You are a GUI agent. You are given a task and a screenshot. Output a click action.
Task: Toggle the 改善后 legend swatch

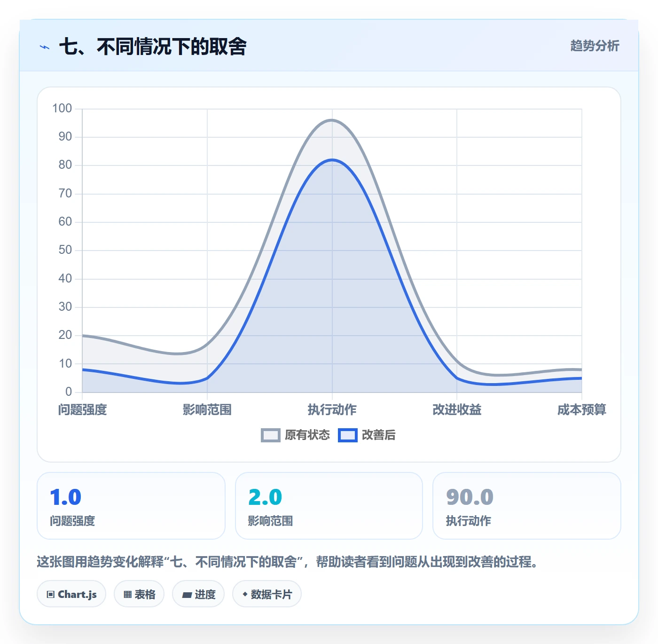click(x=348, y=435)
